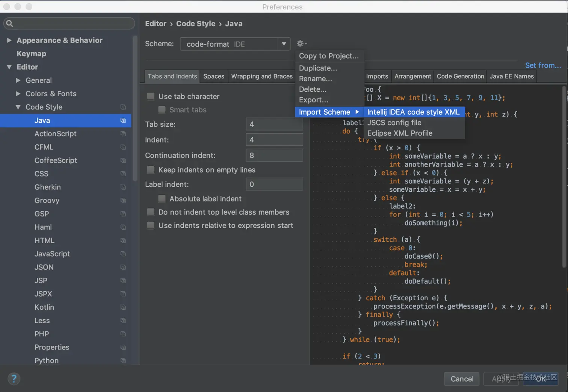Click the copy icon beside JavaScript

(123, 254)
